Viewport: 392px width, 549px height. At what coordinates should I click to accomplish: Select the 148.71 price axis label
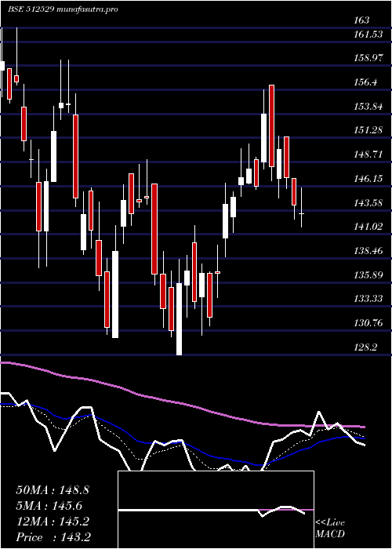368,155
